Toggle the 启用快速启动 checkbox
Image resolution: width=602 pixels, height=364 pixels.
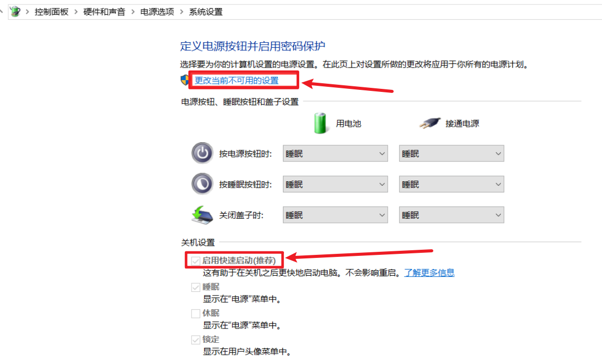click(x=196, y=261)
